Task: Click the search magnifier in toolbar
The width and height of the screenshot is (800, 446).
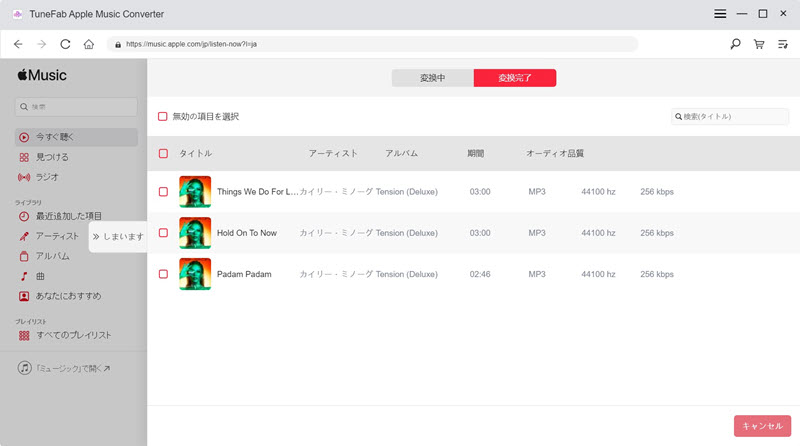Action: 735,44
